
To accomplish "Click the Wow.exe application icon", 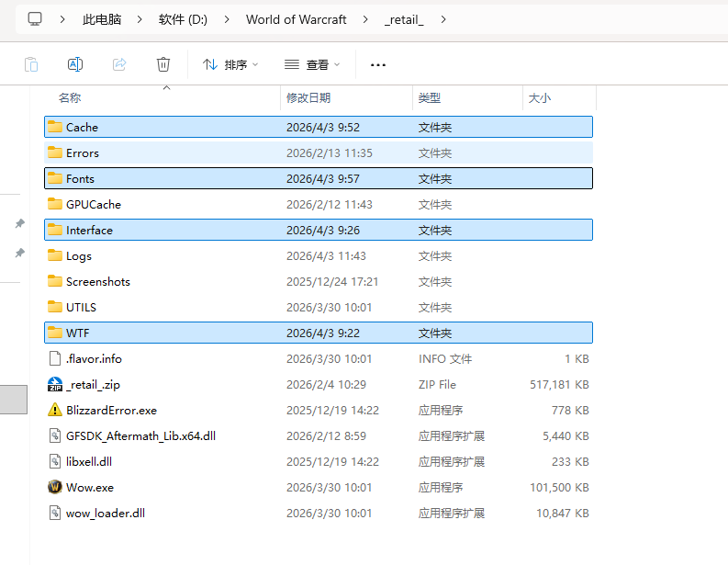I will (55, 487).
